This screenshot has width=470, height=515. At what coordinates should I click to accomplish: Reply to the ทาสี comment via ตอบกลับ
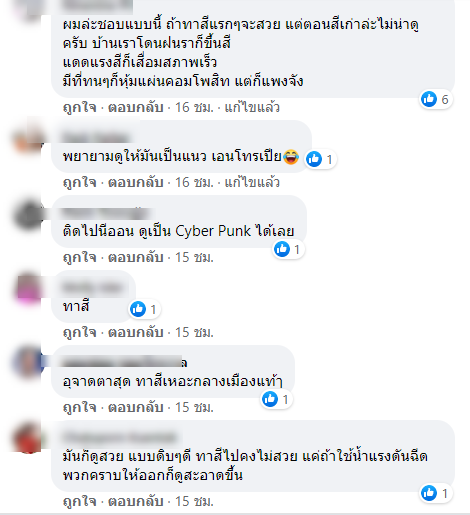[x=136, y=332]
